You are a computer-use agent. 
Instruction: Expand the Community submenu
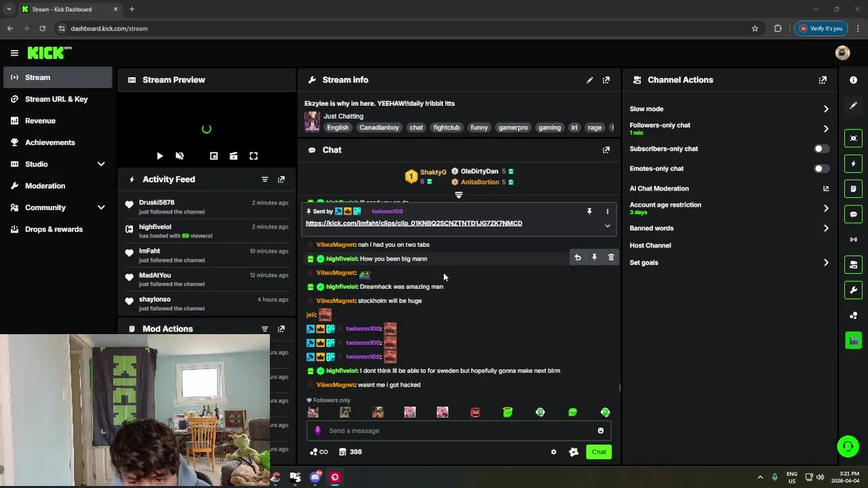[x=101, y=207]
